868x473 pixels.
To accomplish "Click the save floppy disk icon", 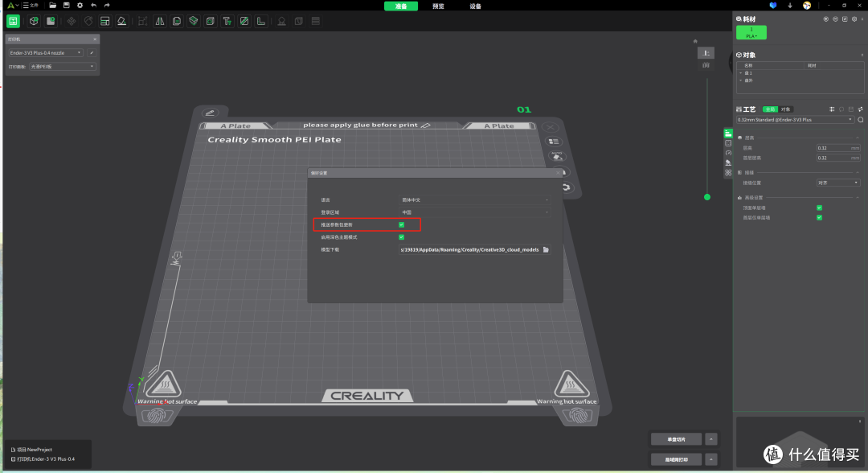I will pyautogui.click(x=67, y=6).
